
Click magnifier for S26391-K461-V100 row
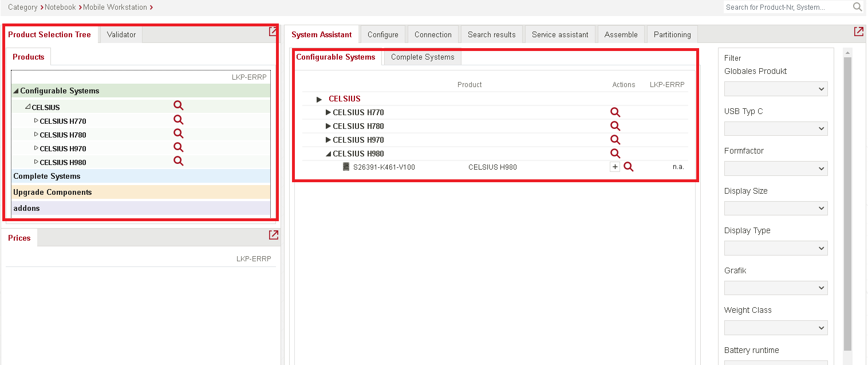[x=629, y=167]
